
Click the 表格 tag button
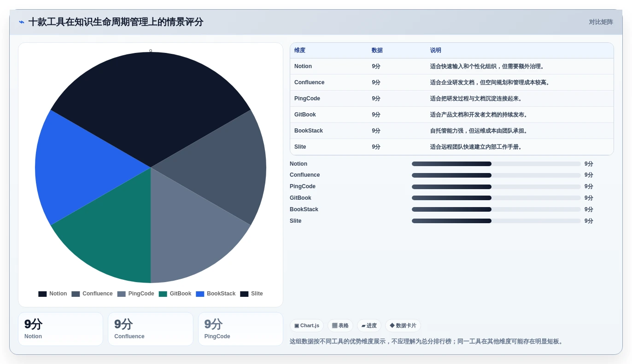pyautogui.click(x=340, y=325)
